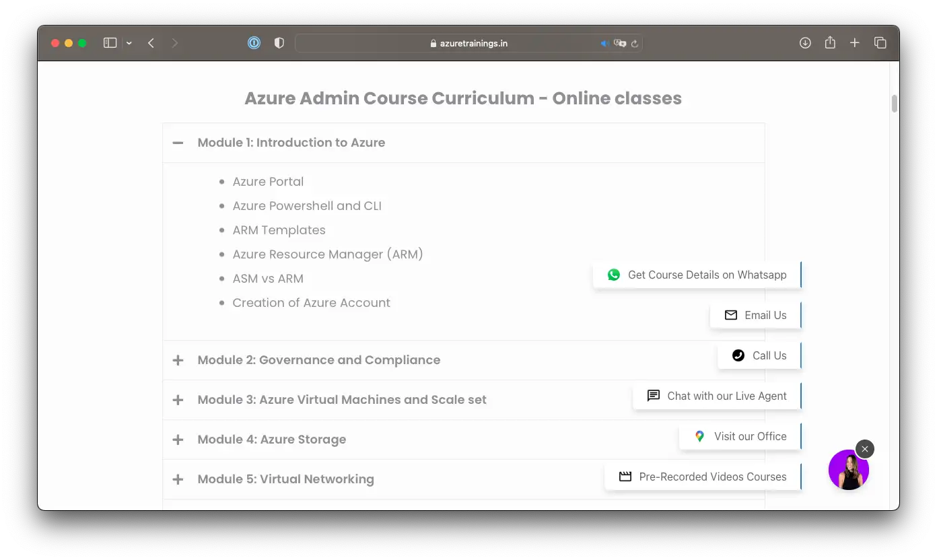Expand Module 2: Governance and Compliance
937x560 pixels.
coord(178,360)
